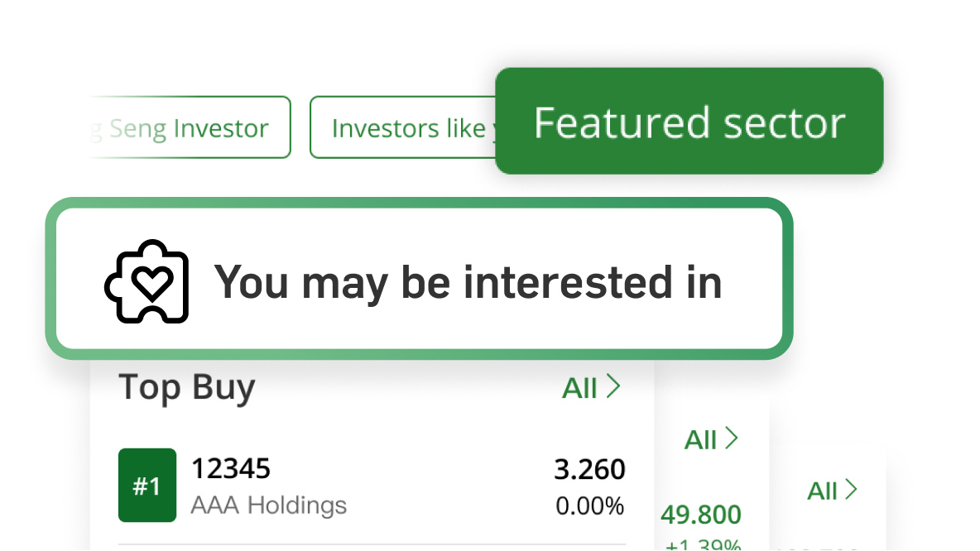The width and height of the screenshot is (980, 551).
Task: Click the green 49.800 price
Action: [x=701, y=515]
